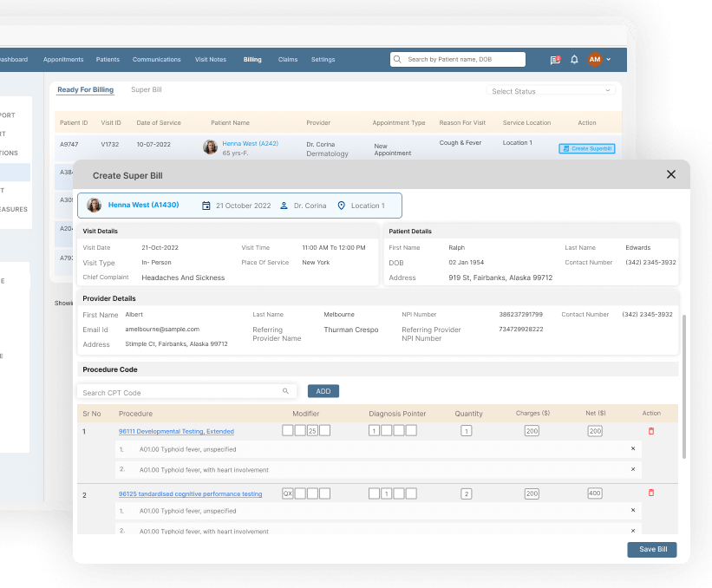Go to Visit Notes in navigation bar

point(211,60)
